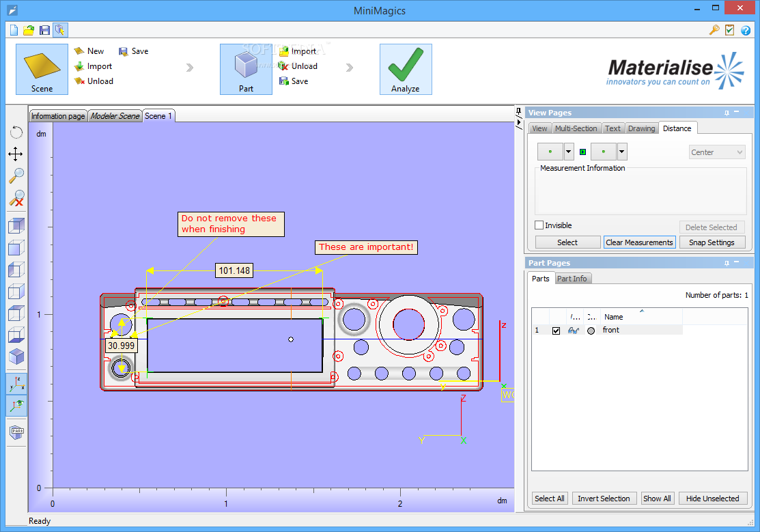Click Unload in the Scene group
This screenshot has width=760, height=532.
94,81
